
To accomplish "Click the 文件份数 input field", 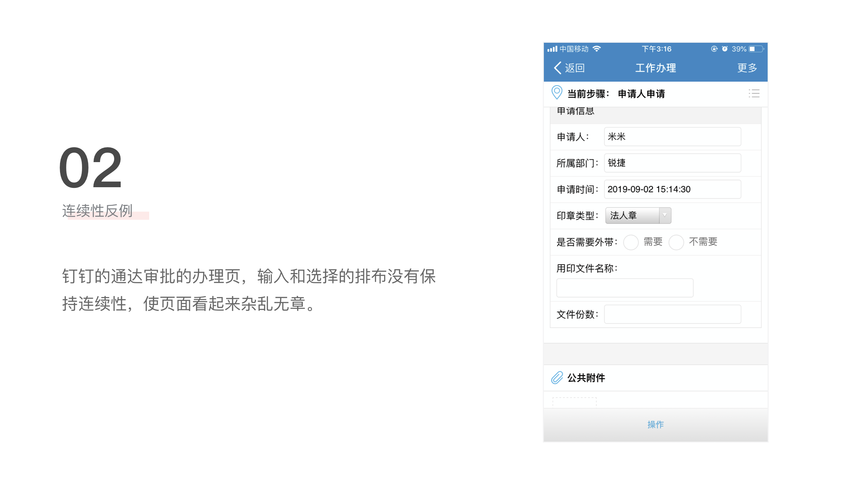I will (x=672, y=314).
